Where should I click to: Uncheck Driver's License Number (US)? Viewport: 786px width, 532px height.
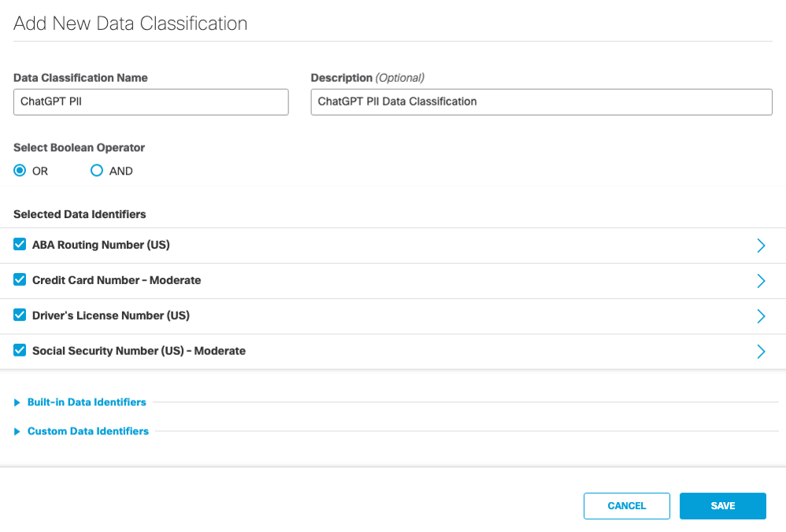[x=19, y=315]
